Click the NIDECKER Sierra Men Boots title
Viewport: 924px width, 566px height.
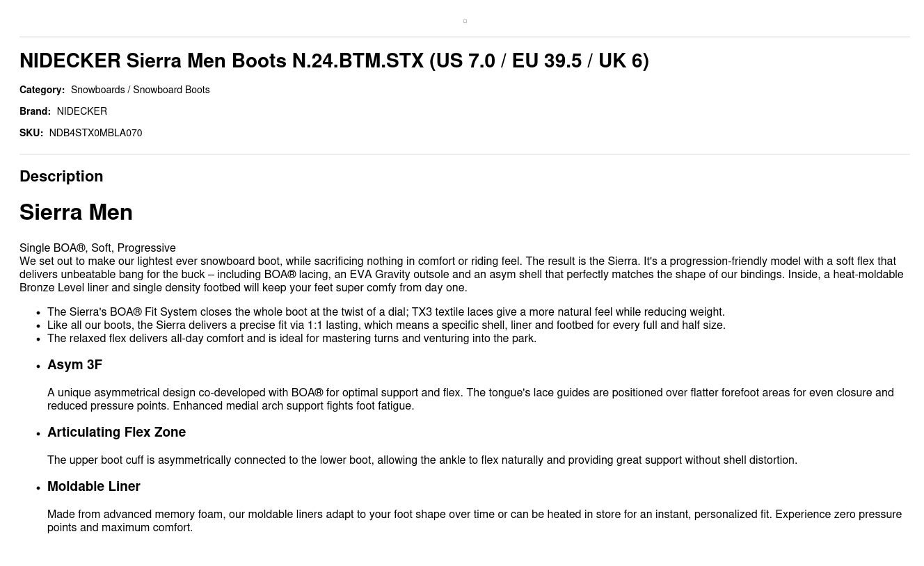pyautogui.click(x=334, y=61)
